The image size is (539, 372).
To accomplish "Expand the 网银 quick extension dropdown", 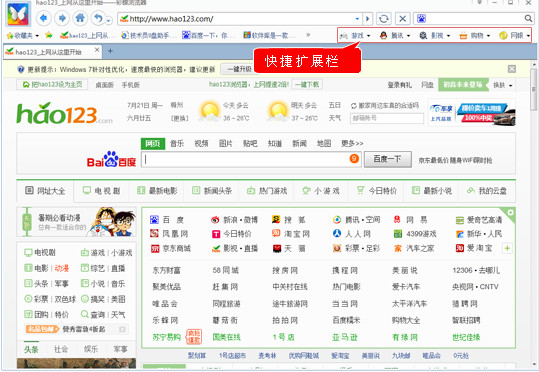I will click(x=528, y=35).
